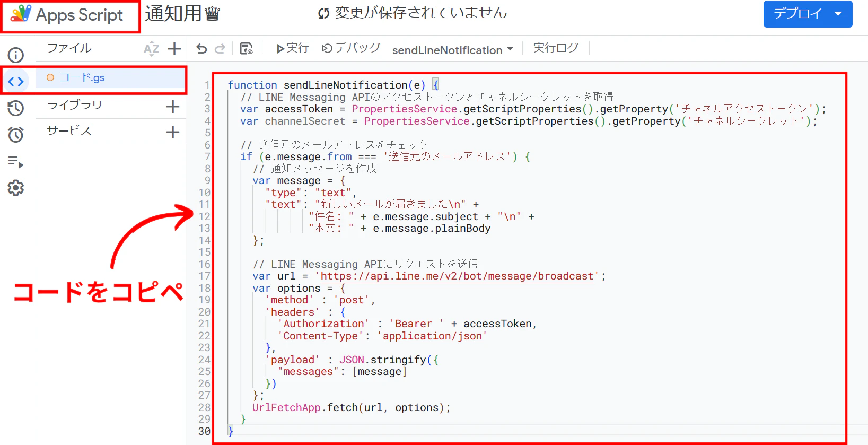Add a library with plus icon
Viewport: 868px width, 445px height.
(173, 107)
